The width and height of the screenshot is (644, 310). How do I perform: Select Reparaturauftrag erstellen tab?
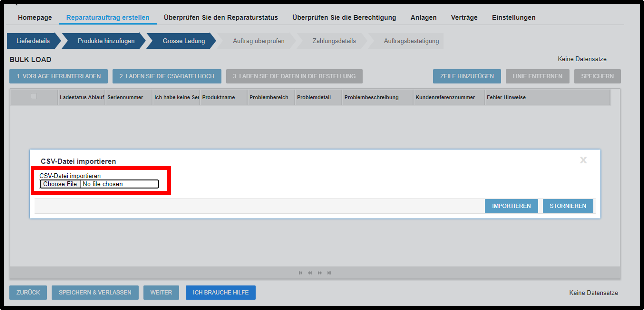pyautogui.click(x=108, y=17)
